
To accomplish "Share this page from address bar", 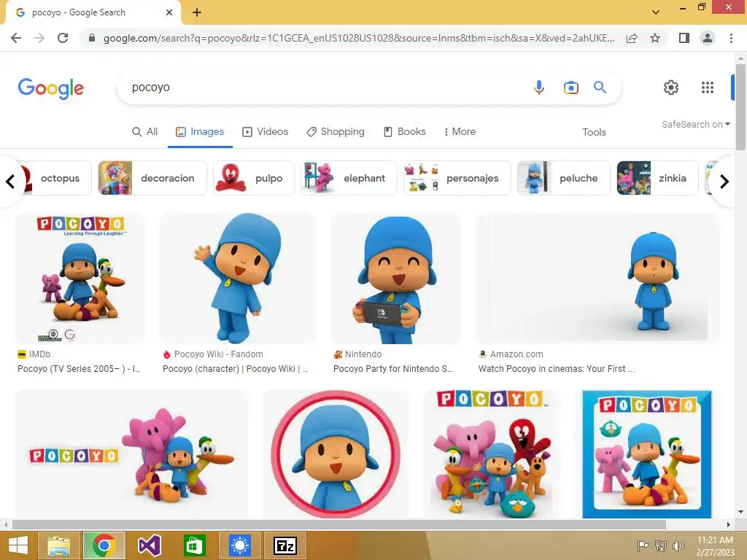I will 632,38.
